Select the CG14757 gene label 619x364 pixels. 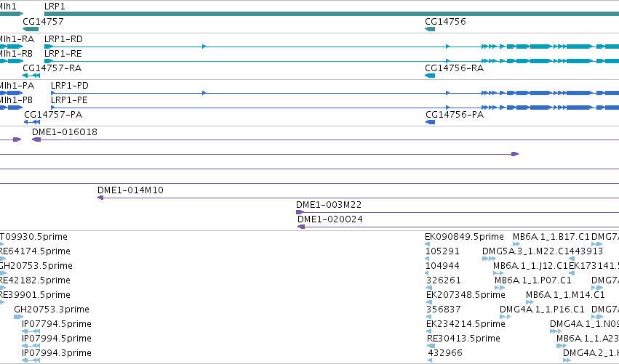43,21
